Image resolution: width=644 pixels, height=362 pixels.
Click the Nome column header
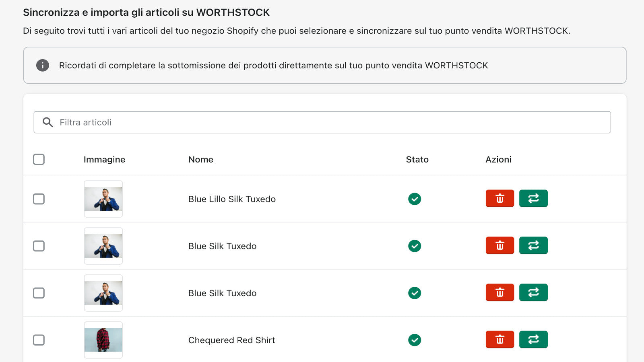click(200, 159)
